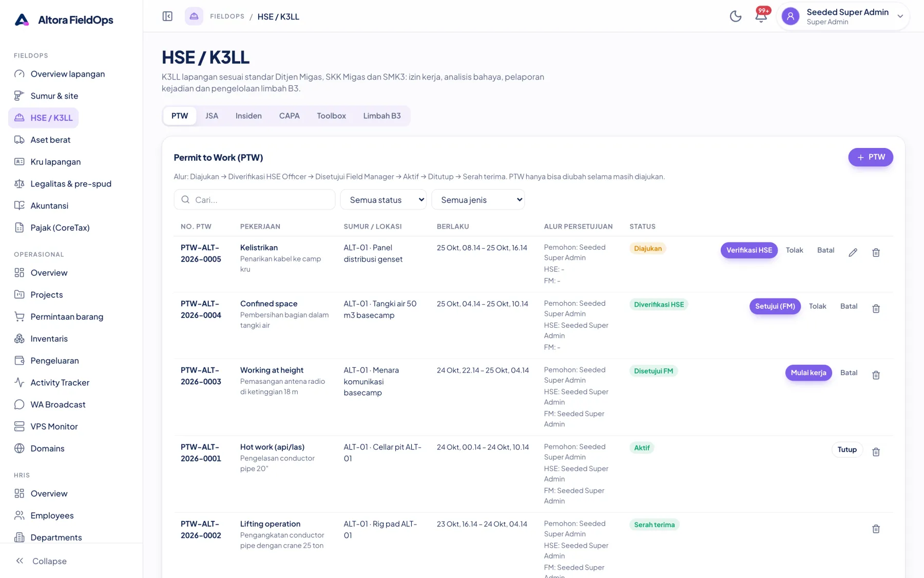Click the FIELDOPS breadcrumb link
Viewport: 924px width, 578px height.
point(227,16)
